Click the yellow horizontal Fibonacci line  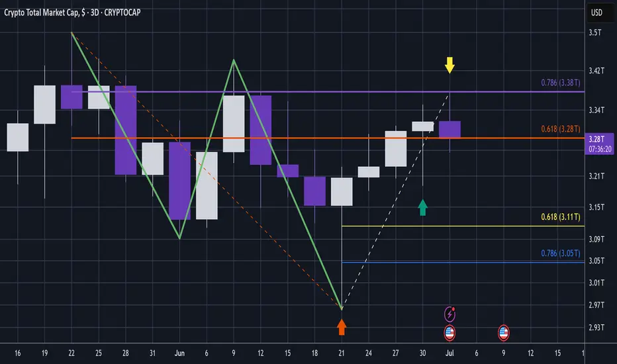click(x=463, y=226)
